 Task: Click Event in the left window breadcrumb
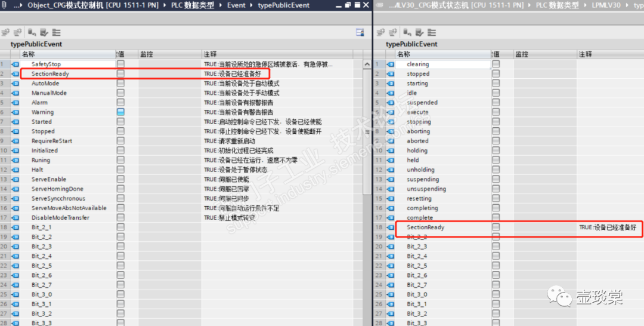click(236, 5)
